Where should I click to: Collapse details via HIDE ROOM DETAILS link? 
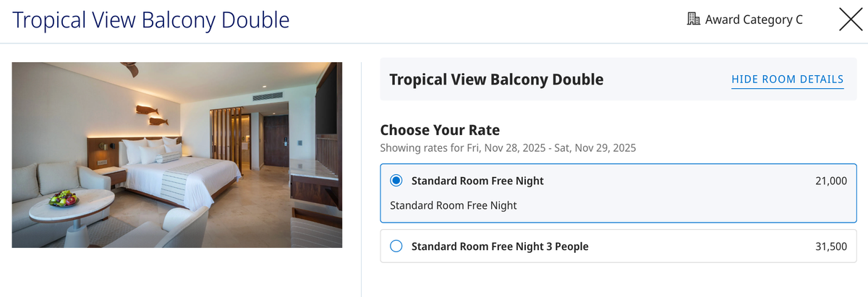(x=787, y=79)
